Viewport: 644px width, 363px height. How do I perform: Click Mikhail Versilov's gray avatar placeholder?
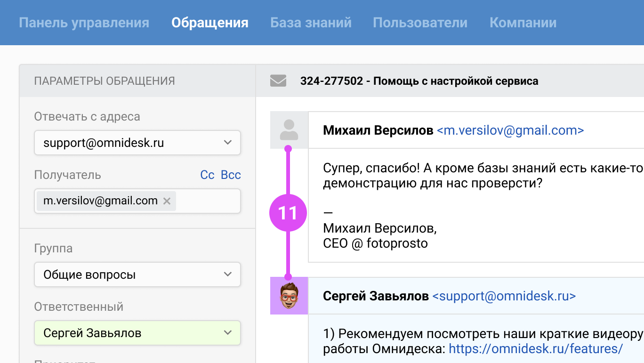[289, 130]
